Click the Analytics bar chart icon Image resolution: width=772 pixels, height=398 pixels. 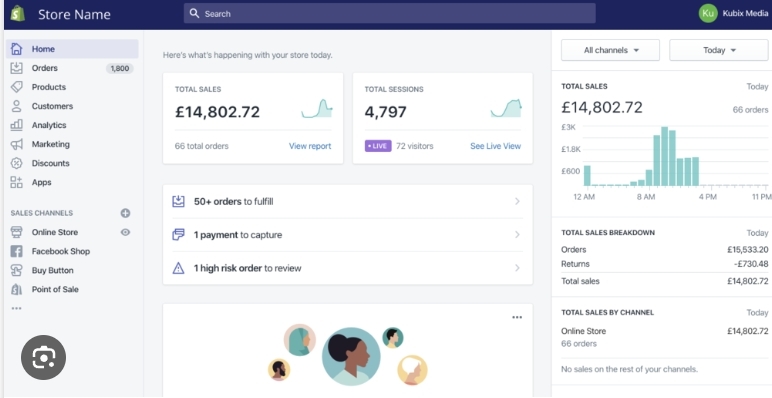pos(16,125)
